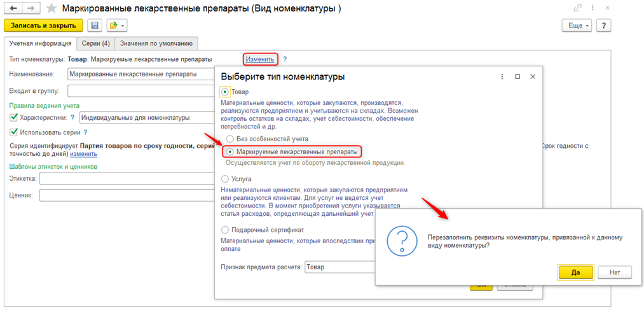Open the Значения по умолчанию tab
The width and height of the screenshot is (644, 310).
pyautogui.click(x=157, y=43)
